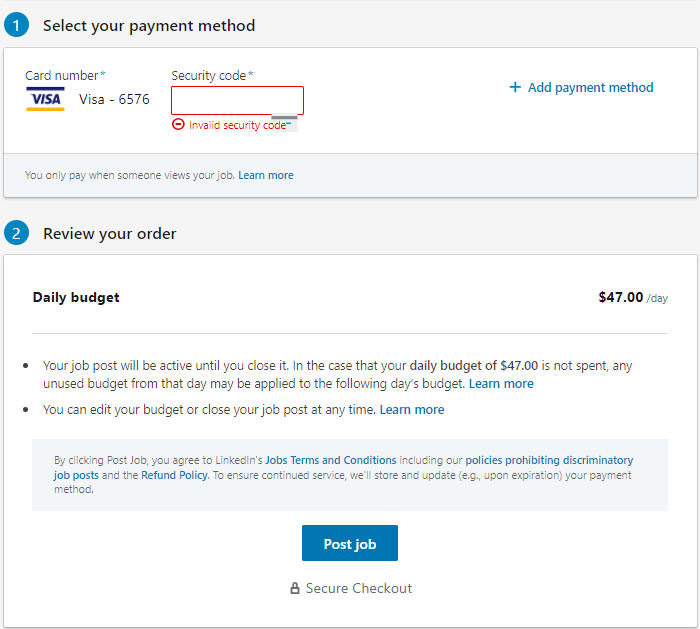Click the red invalid security code error icon
This screenshot has height=629, width=700.
(x=178, y=125)
